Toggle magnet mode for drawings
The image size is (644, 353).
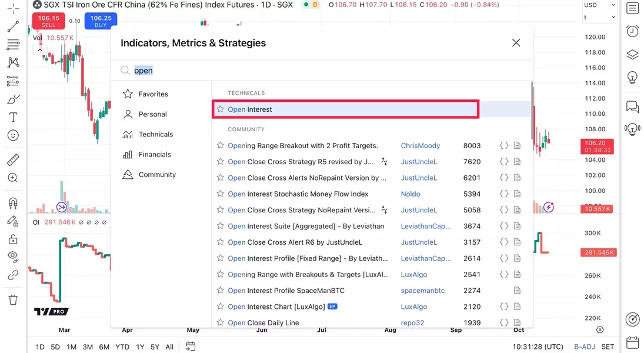coord(13,203)
